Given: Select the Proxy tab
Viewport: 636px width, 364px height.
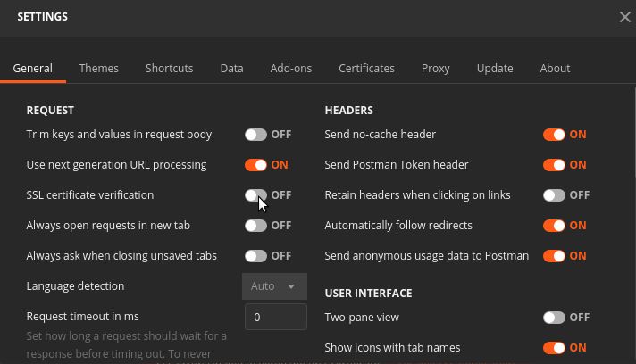Looking at the screenshot, I should point(436,69).
